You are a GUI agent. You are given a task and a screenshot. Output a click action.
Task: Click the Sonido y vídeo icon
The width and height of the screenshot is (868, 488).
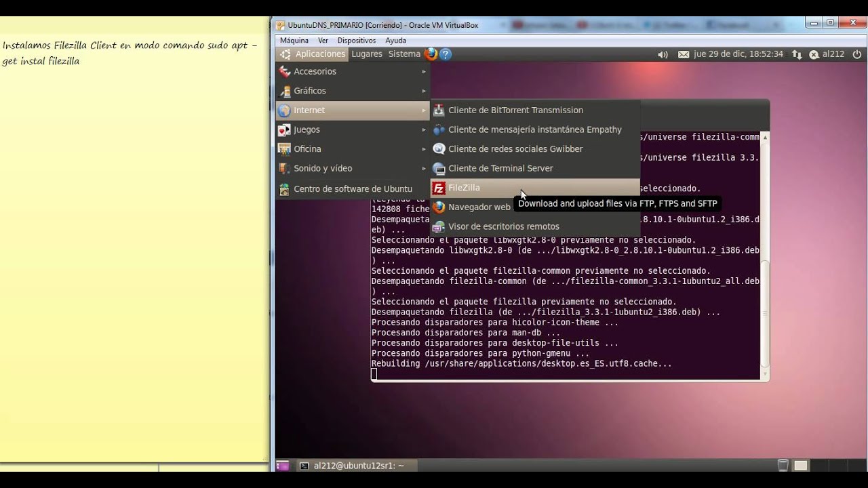284,168
